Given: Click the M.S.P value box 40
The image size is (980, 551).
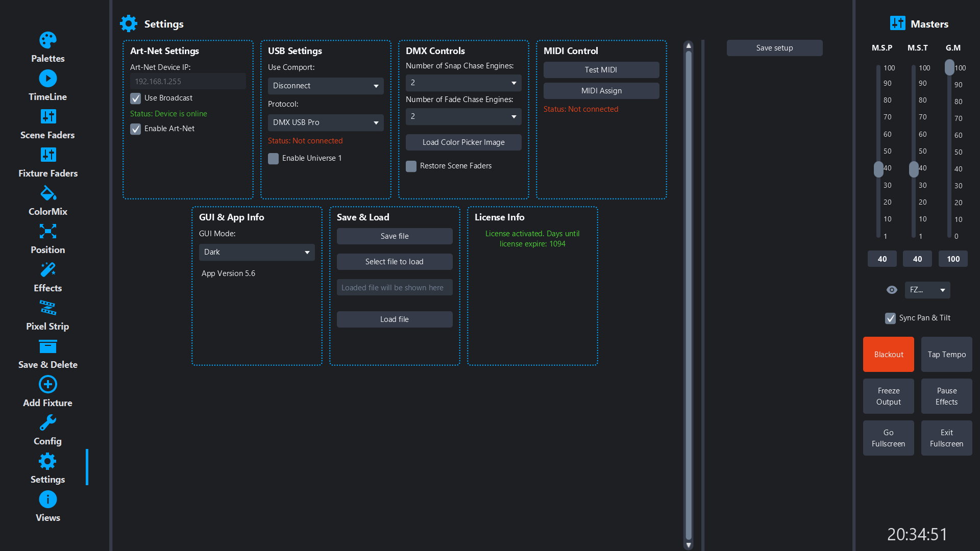Looking at the screenshot, I should tap(882, 259).
